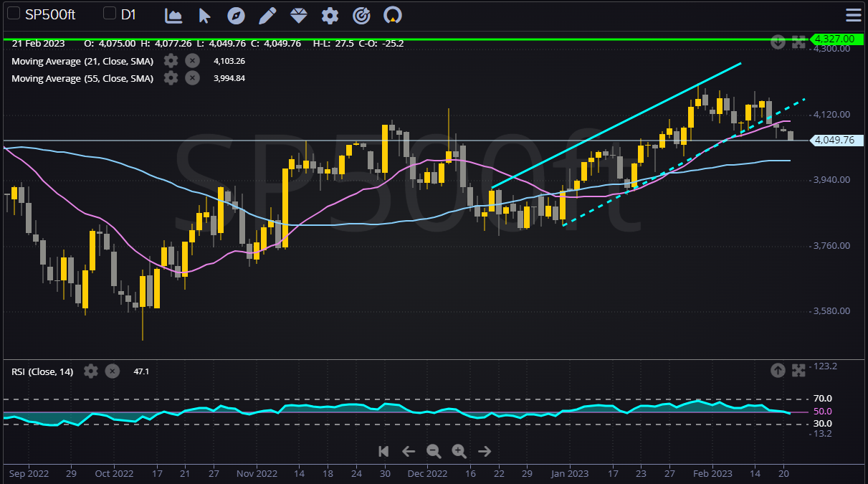
Task: Open the chart type area icon
Action: coord(173,15)
